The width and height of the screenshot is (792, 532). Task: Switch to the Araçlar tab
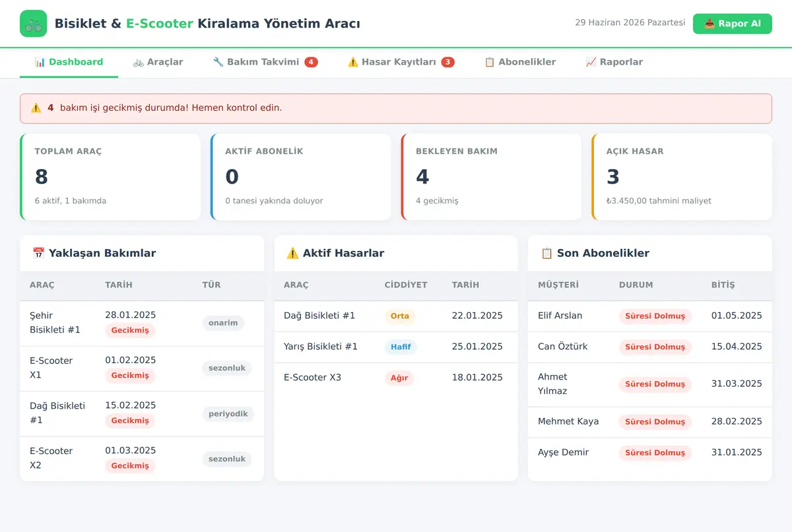click(x=158, y=62)
